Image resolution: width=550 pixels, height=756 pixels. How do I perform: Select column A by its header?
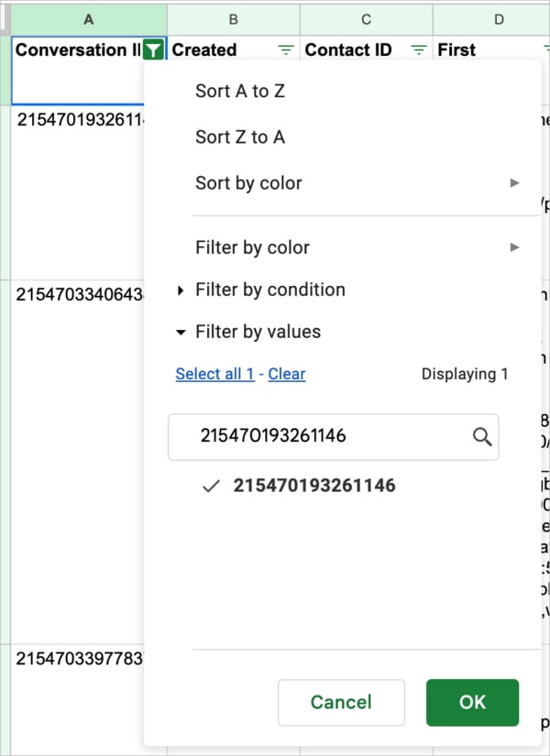coord(88,18)
